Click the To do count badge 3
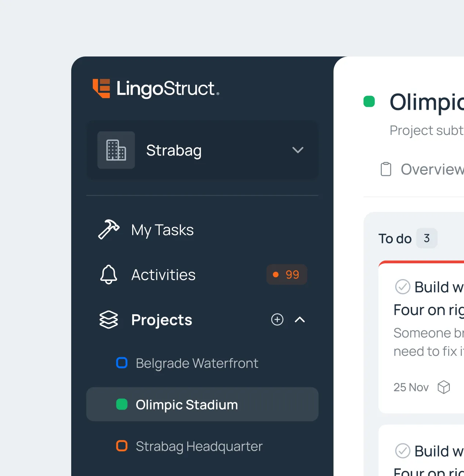Image resolution: width=464 pixels, height=476 pixels. tap(427, 238)
